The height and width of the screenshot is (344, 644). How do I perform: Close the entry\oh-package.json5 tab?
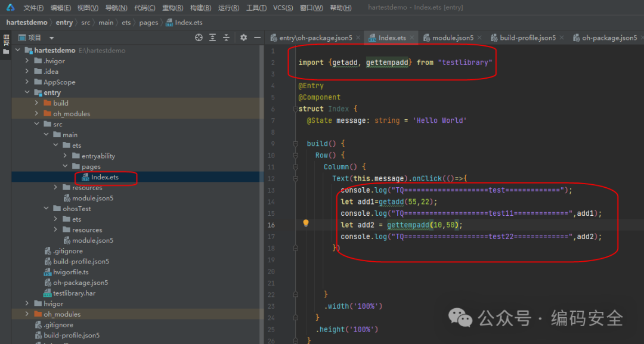pyautogui.click(x=358, y=38)
